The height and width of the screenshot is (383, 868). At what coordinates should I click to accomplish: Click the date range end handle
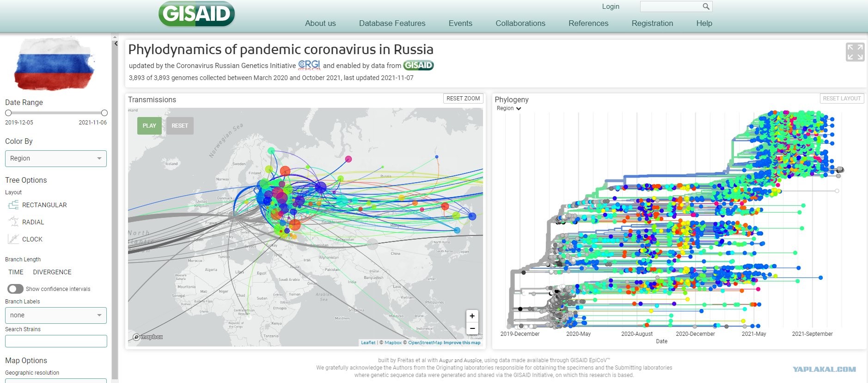104,113
